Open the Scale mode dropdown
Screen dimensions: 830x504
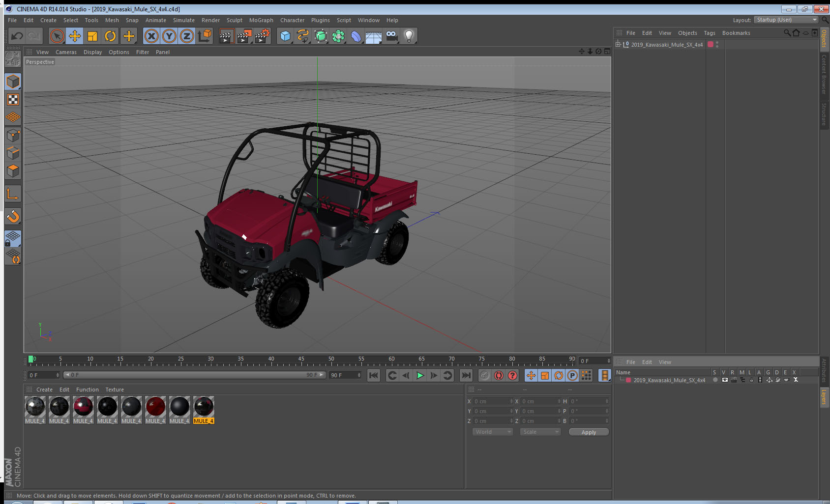coord(540,432)
